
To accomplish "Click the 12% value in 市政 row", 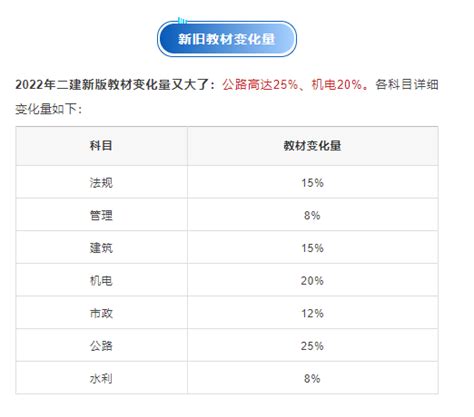I will [312, 313].
